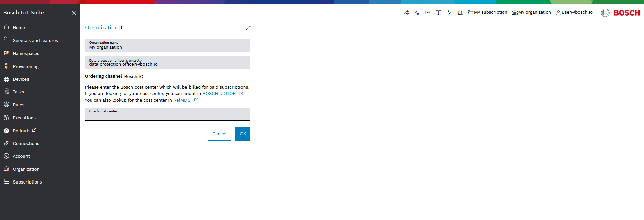Open the documentation book icon
Viewport: 644px width, 220px height.
pyautogui.click(x=438, y=13)
